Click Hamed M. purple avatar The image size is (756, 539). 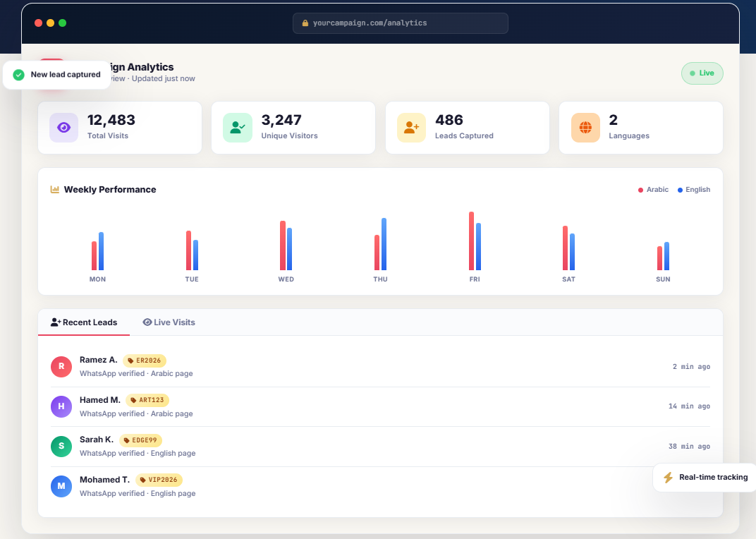click(x=61, y=406)
